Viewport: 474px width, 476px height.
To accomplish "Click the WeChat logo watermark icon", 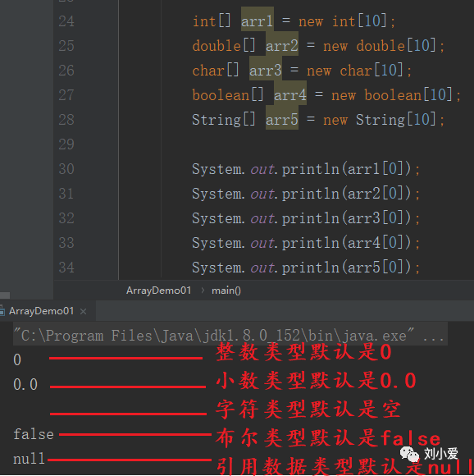I will pos(409,454).
